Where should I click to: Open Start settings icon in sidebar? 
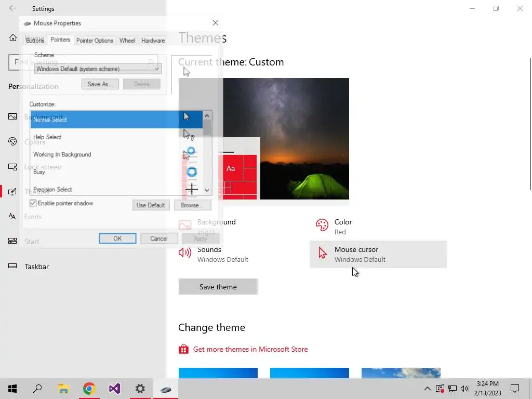(12, 241)
